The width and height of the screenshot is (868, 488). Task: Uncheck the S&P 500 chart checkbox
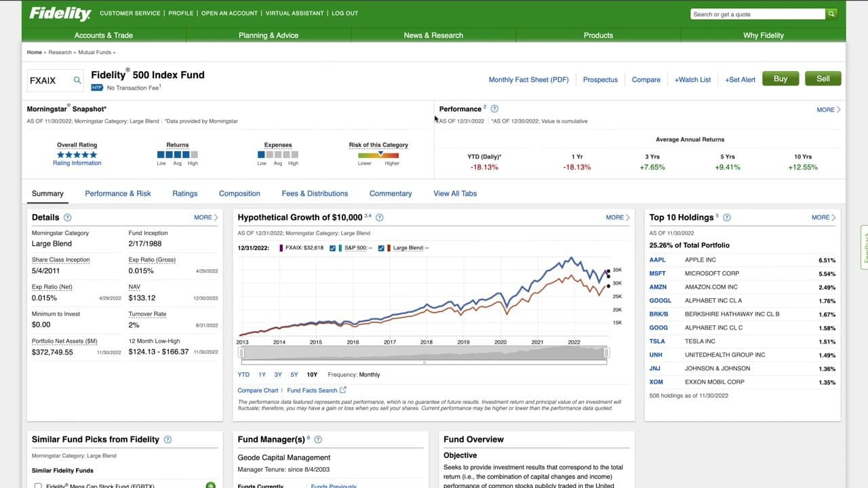(333, 248)
